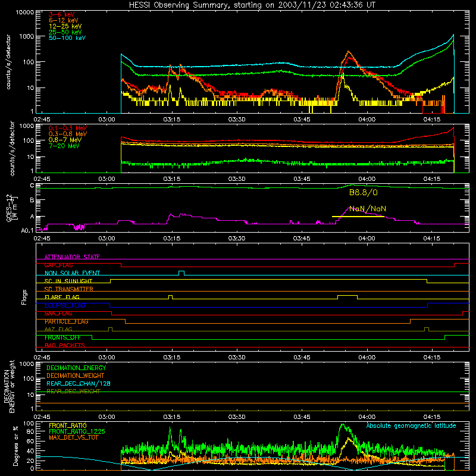Click the FRONT_RATIO_1225 legend label

(77, 431)
